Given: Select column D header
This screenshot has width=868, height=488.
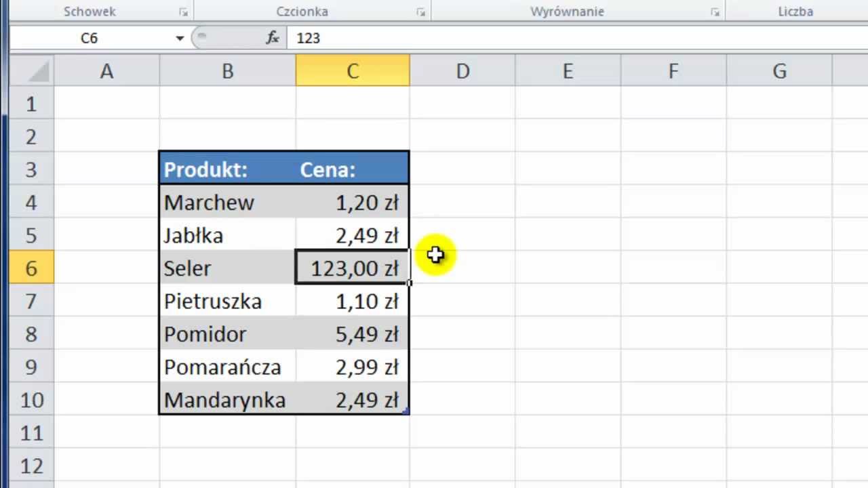Looking at the screenshot, I should 462,70.
